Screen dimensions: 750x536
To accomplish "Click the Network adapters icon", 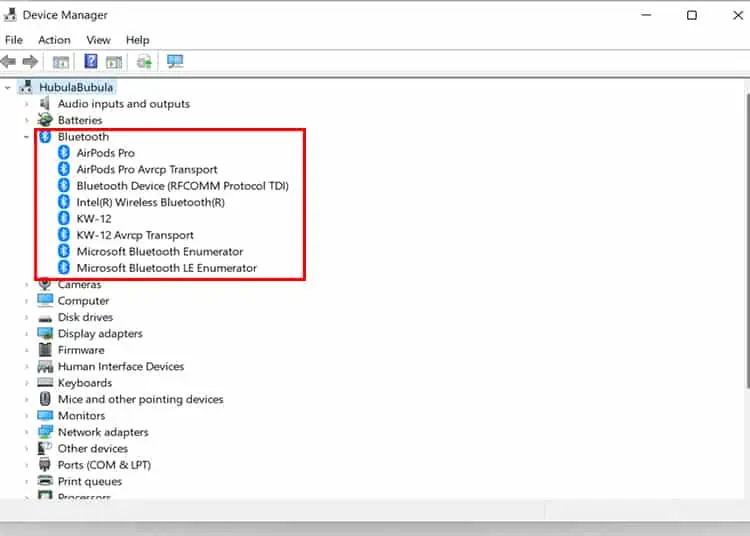I will [x=45, y=432].
